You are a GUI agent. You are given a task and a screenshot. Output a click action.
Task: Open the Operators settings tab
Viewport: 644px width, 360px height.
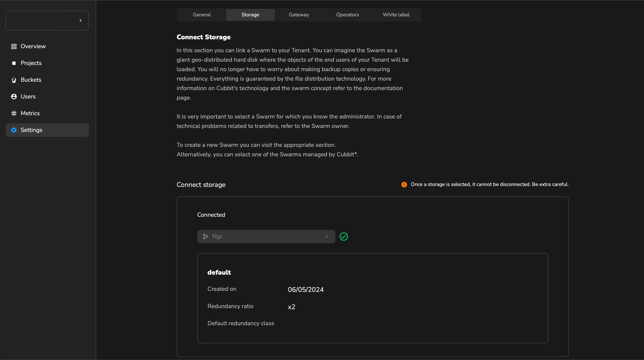(x=347, y=15)
